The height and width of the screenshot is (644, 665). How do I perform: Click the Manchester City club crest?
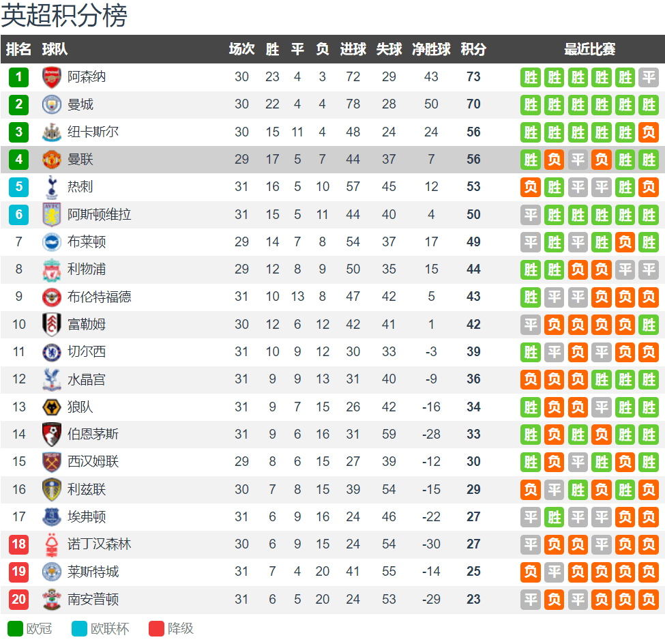pos(52,104)
